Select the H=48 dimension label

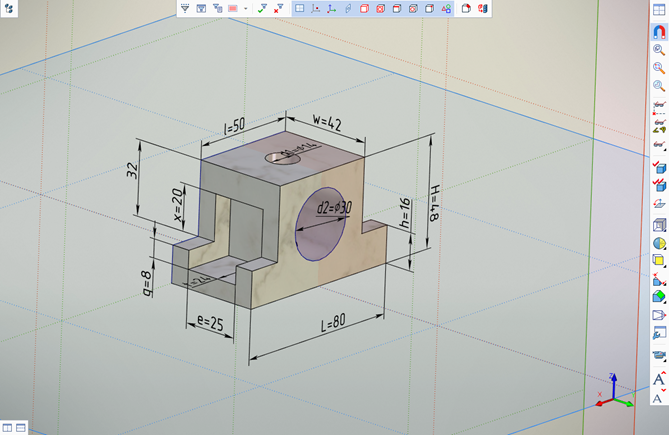[x=434, y=203]
